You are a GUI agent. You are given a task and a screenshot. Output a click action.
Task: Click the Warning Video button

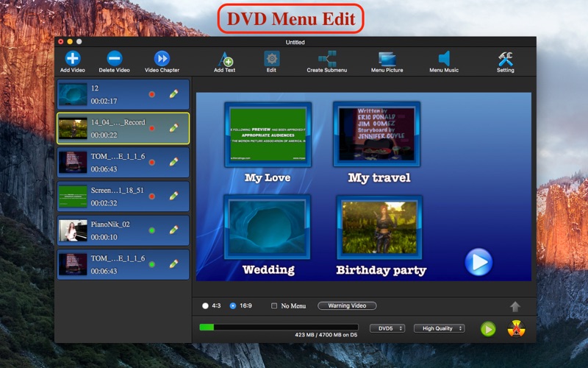pos(347,305)
